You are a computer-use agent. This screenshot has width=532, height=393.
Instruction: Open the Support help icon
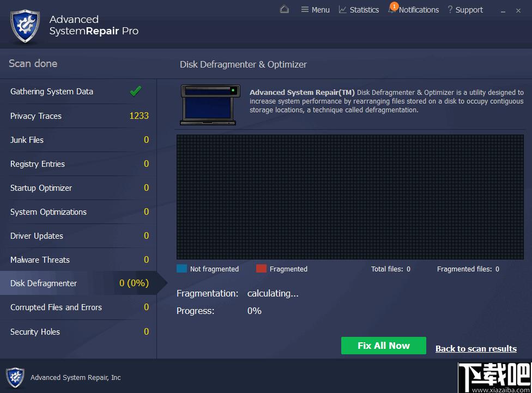[x=450, y=9]
